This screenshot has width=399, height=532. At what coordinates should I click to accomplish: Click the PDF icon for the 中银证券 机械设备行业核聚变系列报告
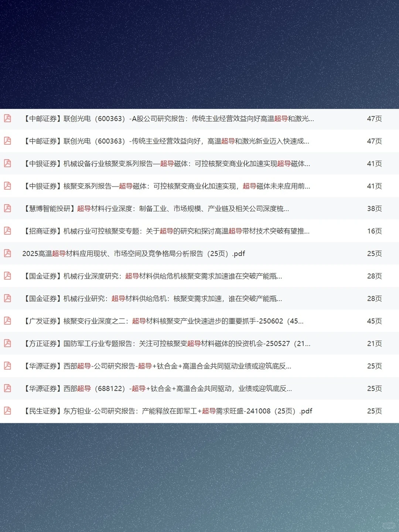click(x=7, y=164)
